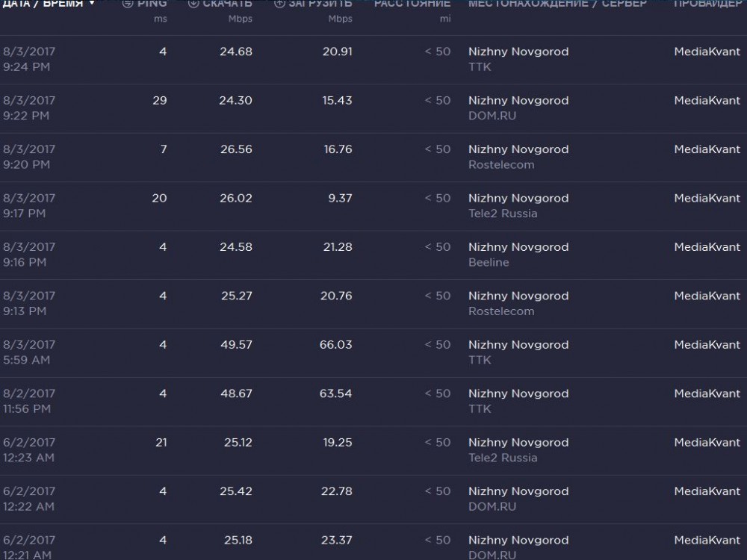Click the 49.57 Mbps download value

point(236,345)
